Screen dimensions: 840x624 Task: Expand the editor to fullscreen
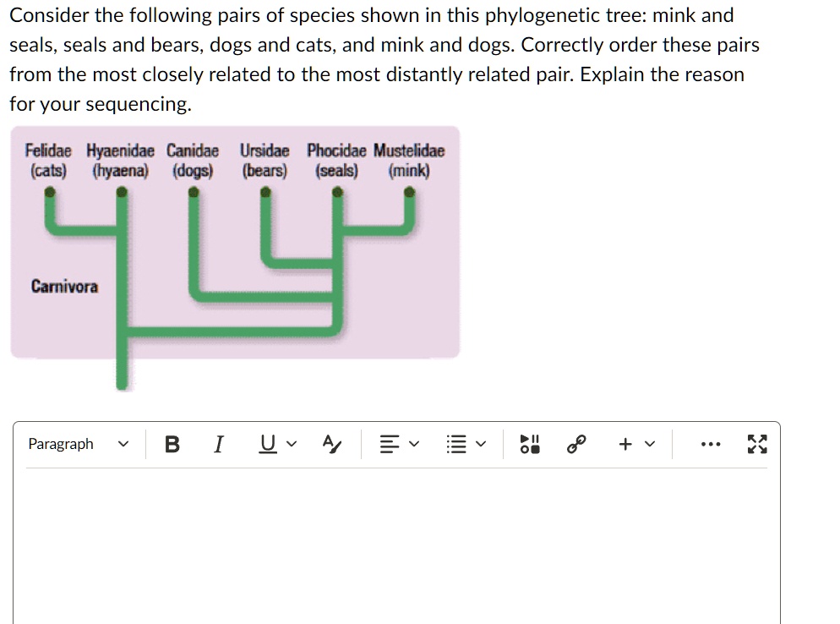[756, 444]
